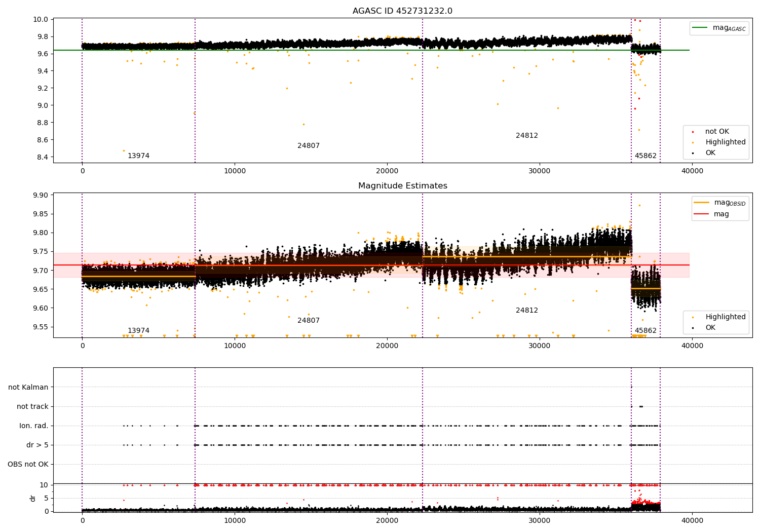
Task: Click the 'AGASC ID 452731232.0' plot title
Action: pos(402,11)
